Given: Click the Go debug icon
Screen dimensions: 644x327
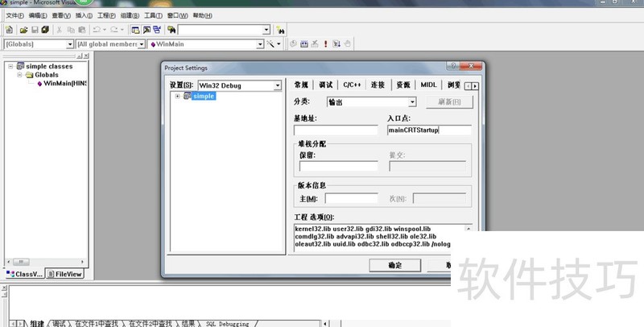Looking at the screenshot, I should point(336,43).
